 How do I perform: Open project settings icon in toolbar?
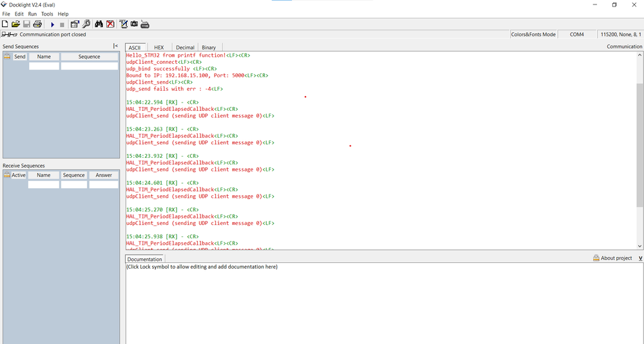point(74,24)
